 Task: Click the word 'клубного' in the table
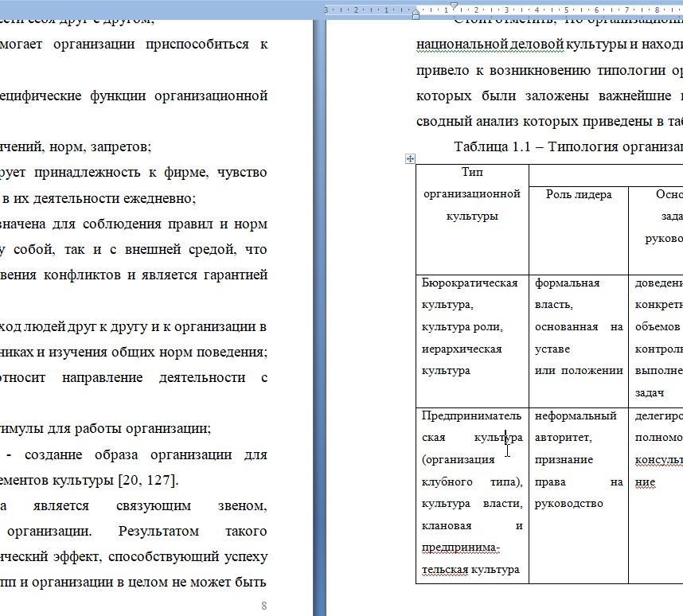(x=447, y=481)
